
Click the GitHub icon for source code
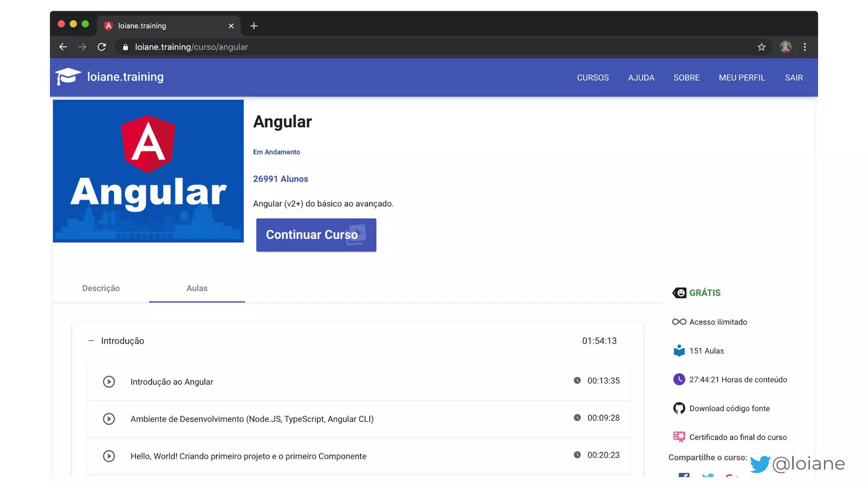pyautogui.click(x=679, y=408)
